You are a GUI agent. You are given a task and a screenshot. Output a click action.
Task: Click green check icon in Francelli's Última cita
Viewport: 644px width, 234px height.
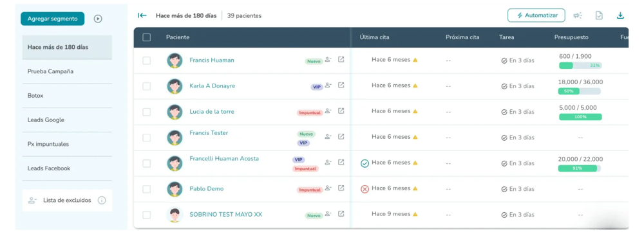click(365, 163)
